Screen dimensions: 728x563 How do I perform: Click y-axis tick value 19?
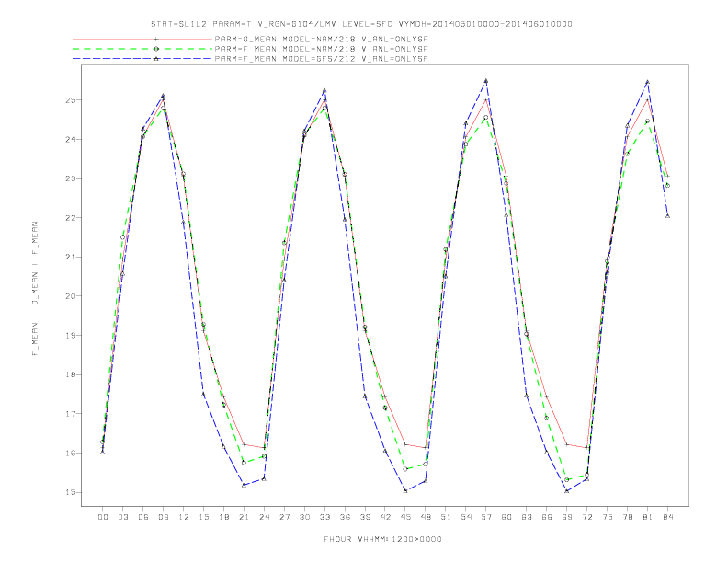(x=71, y=336)
